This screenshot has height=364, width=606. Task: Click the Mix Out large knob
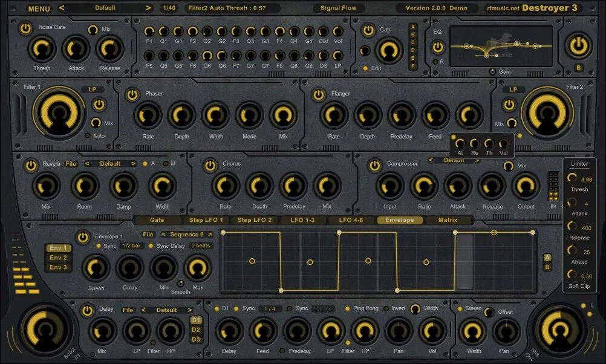(x=559, y=330)
